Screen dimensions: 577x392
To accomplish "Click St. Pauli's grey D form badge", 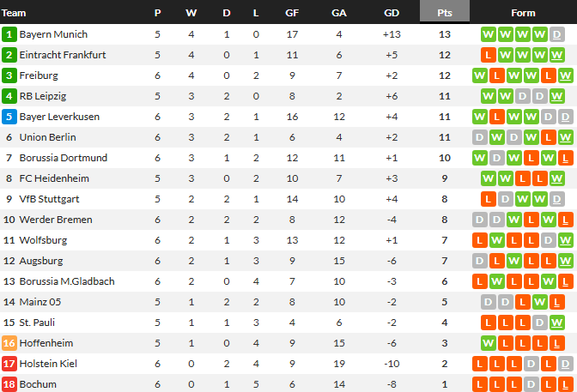I will click(539, 323).
